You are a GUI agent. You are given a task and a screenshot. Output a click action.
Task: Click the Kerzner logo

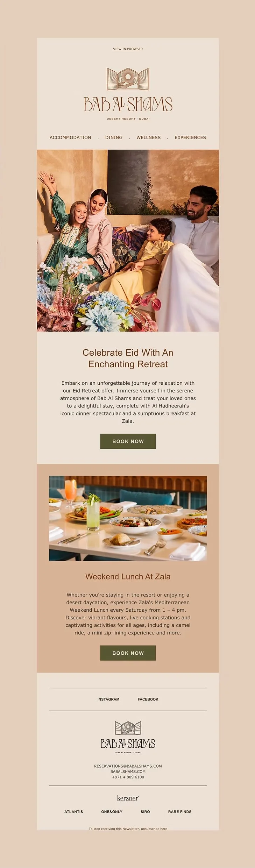(128, 798)
